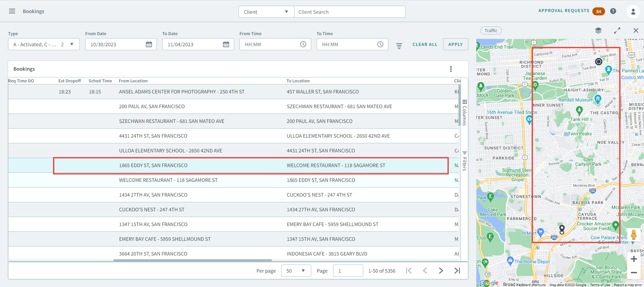Open the Type filter dropdown

point(44,45)
